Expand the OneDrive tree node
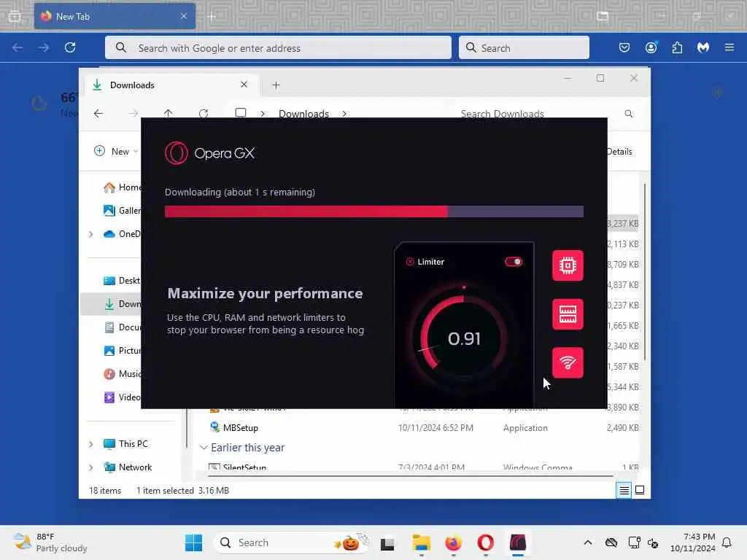 click(90, 234)
